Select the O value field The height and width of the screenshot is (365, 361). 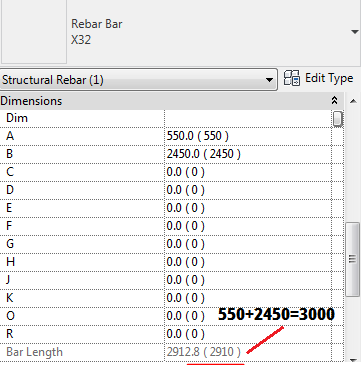pyautogui.click(x=248, y=316)
